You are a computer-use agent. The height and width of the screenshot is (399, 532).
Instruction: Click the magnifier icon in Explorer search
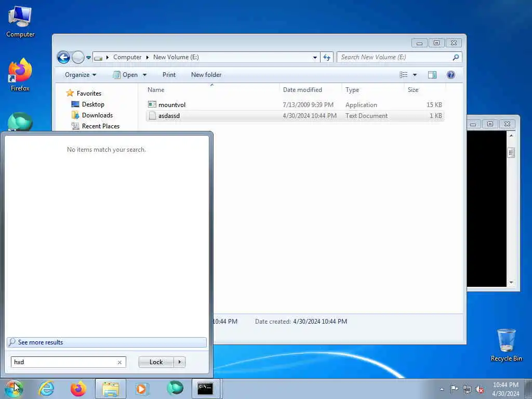456,57
